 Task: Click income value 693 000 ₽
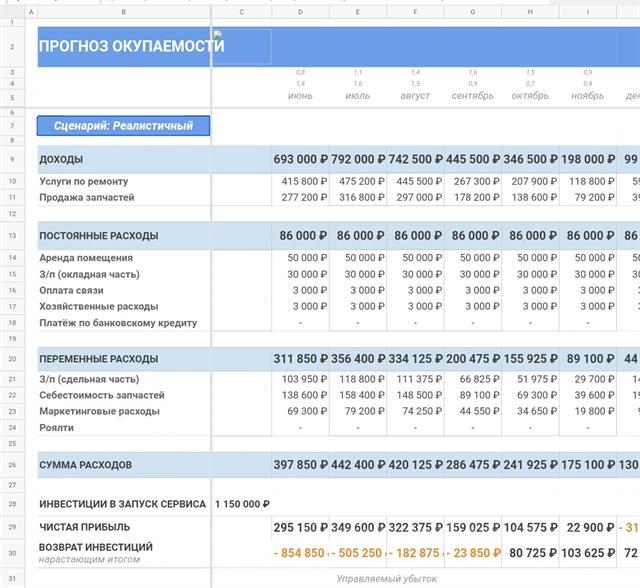[300, 159]
